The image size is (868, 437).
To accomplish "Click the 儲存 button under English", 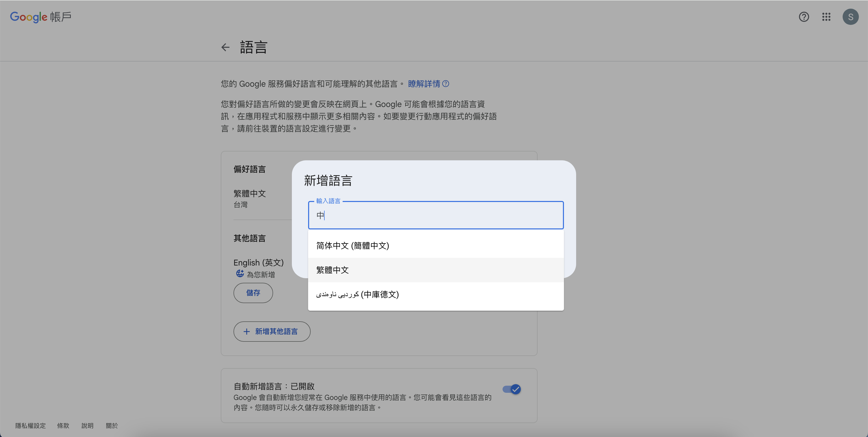I will point(253,293).
